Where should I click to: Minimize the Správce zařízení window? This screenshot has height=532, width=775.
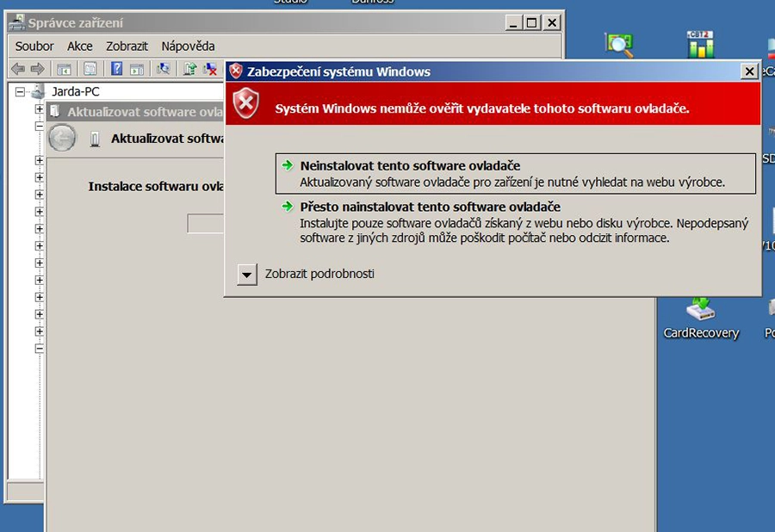tap(513, 22)
